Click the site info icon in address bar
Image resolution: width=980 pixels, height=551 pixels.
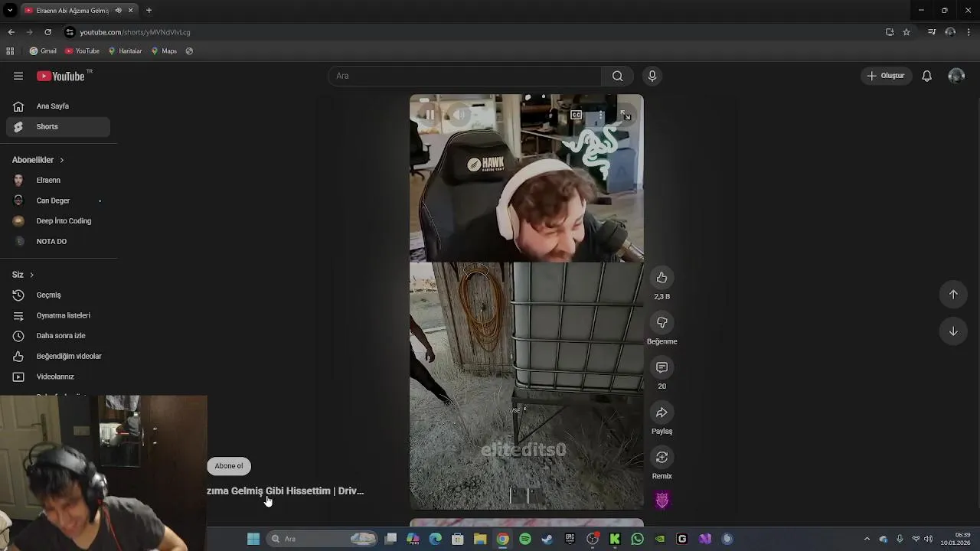point(70,32)
